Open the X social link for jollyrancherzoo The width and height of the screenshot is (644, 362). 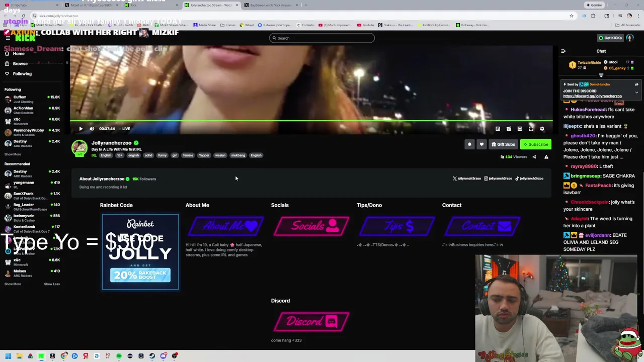(x=466, y=178)
